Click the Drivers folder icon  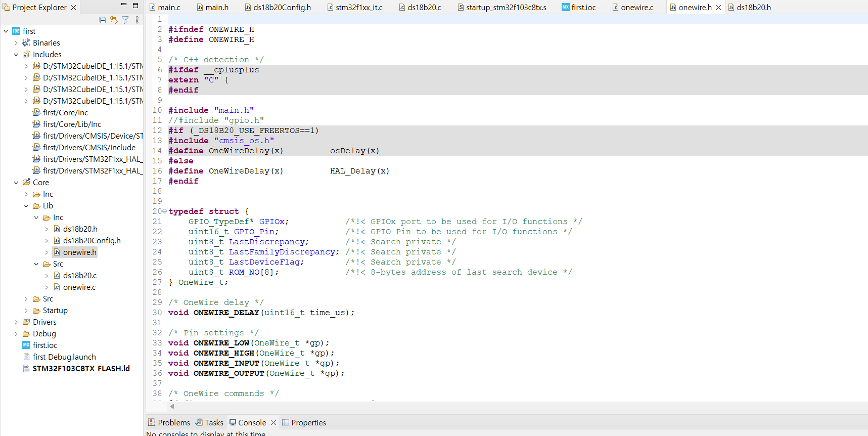click(26, 322)
